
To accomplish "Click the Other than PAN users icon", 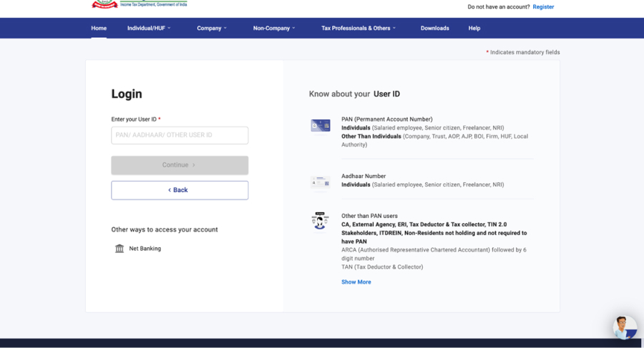I will click(x=320, y=221).
